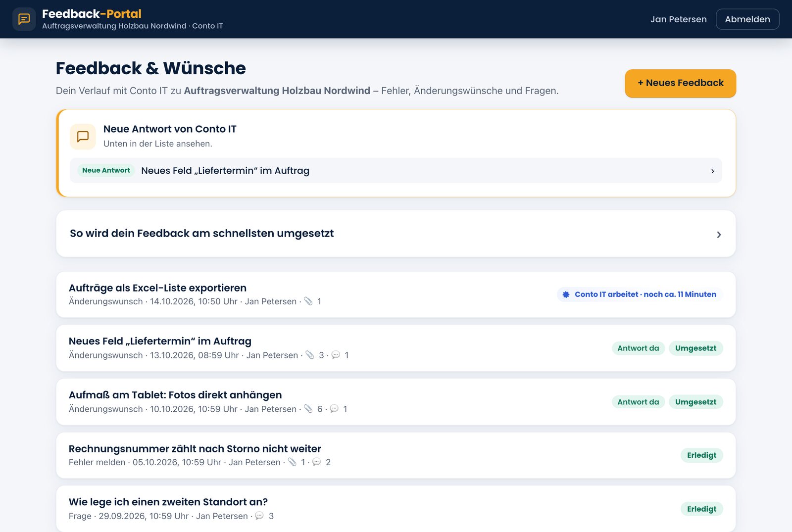Click the paperclip icon in the Rechnungsnummer row
Image resolution: width=792 pixels, height=532 pixels.
click(x=292, y=462)
